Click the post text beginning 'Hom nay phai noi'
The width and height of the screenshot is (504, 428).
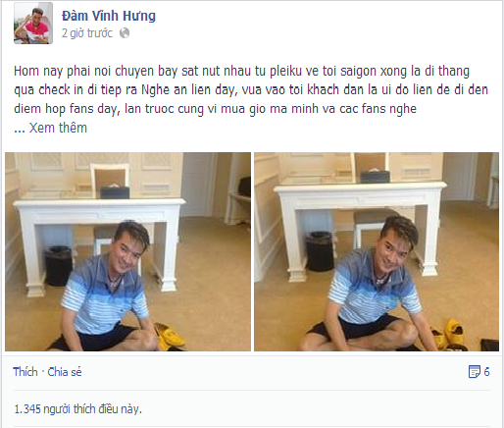pyautogui.click(x=251, y=89)
